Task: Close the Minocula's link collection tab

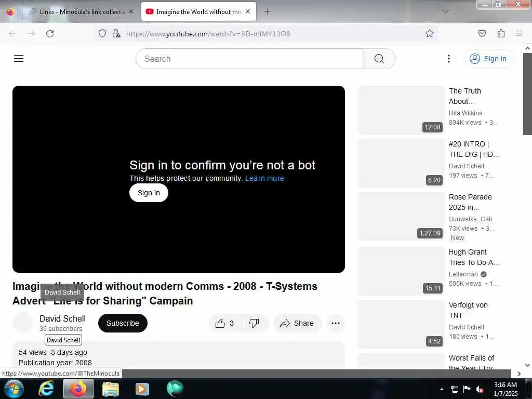Action: pyautogui.click(x=131, y=11)
